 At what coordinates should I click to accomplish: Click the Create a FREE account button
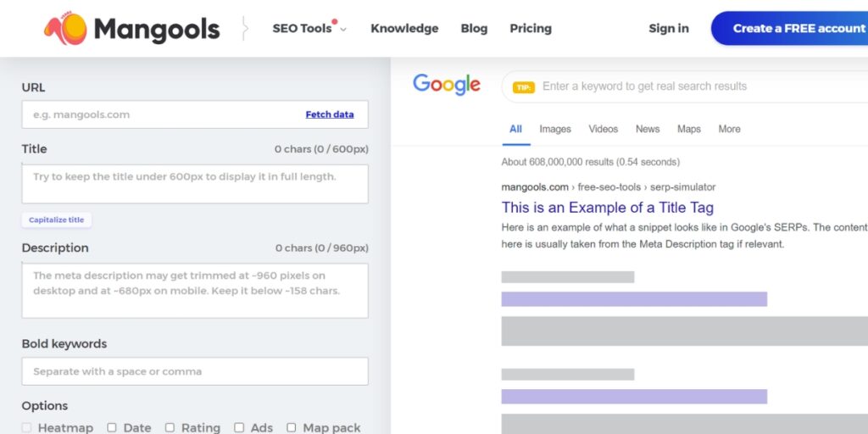[x=789, y=28]
